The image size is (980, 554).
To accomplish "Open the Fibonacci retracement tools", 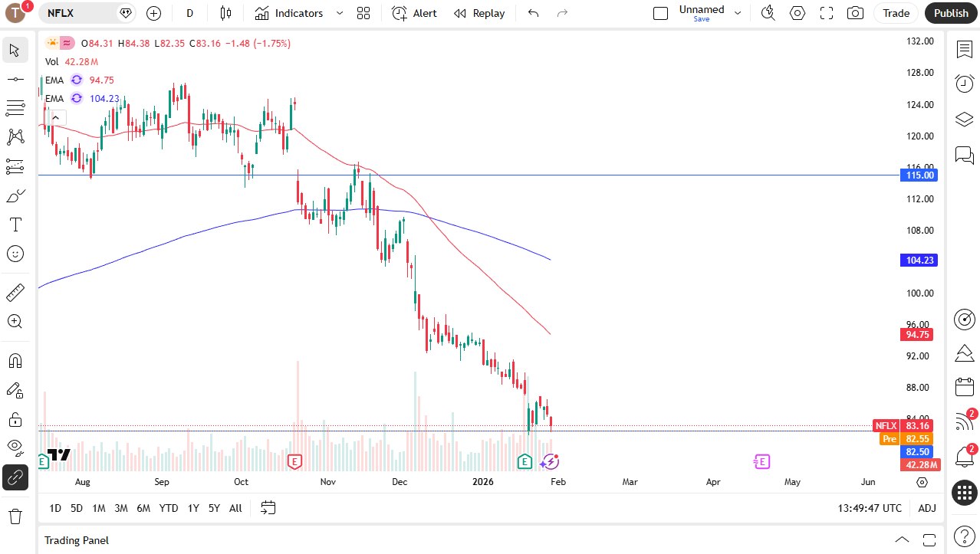I will (15, 108).
